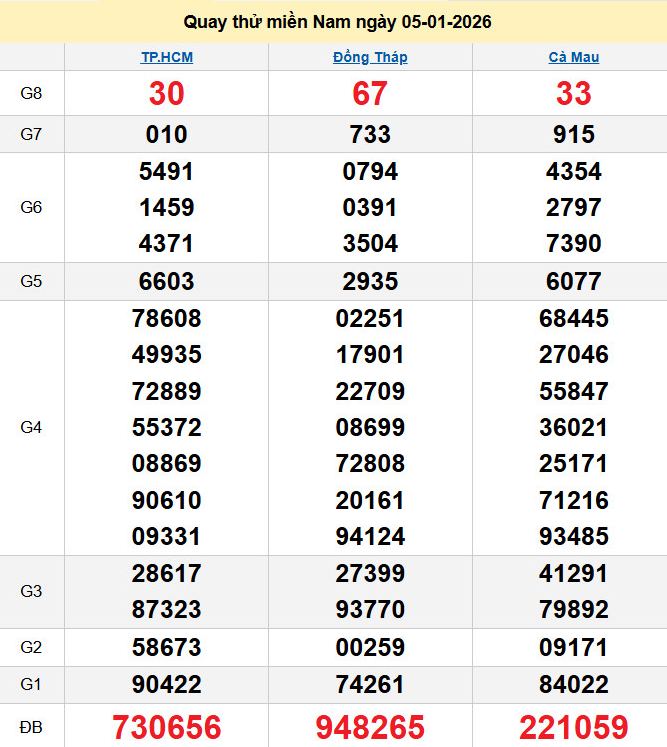Click G5 result 6077 for Cà Mau
This screenshot has height=747, width=667.
(574, 282)
